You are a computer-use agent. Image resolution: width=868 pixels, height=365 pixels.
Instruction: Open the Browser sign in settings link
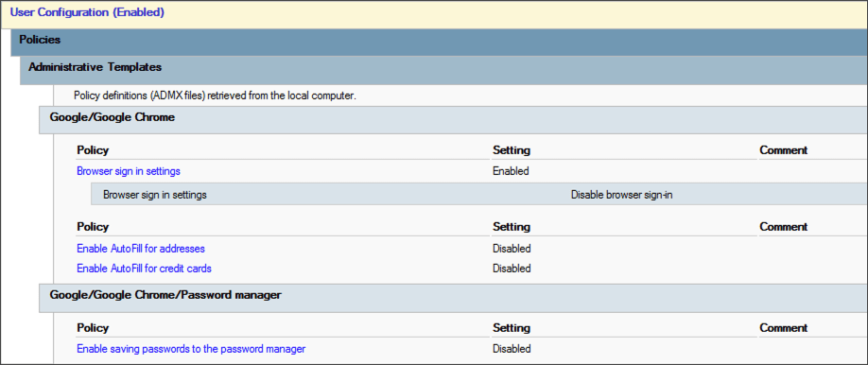point(129,171)
